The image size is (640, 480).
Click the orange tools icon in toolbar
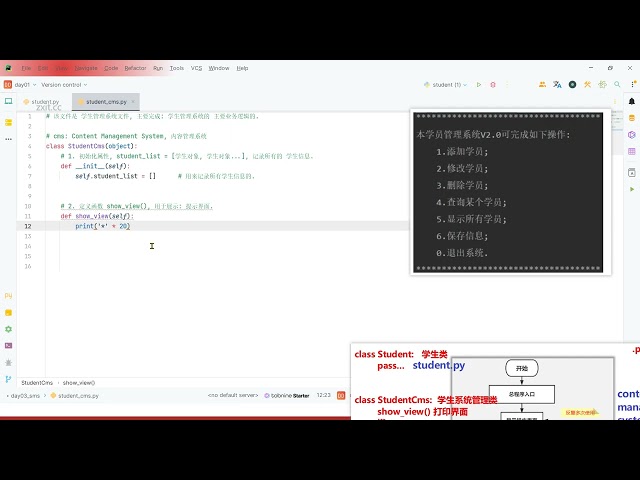point(587,84)
